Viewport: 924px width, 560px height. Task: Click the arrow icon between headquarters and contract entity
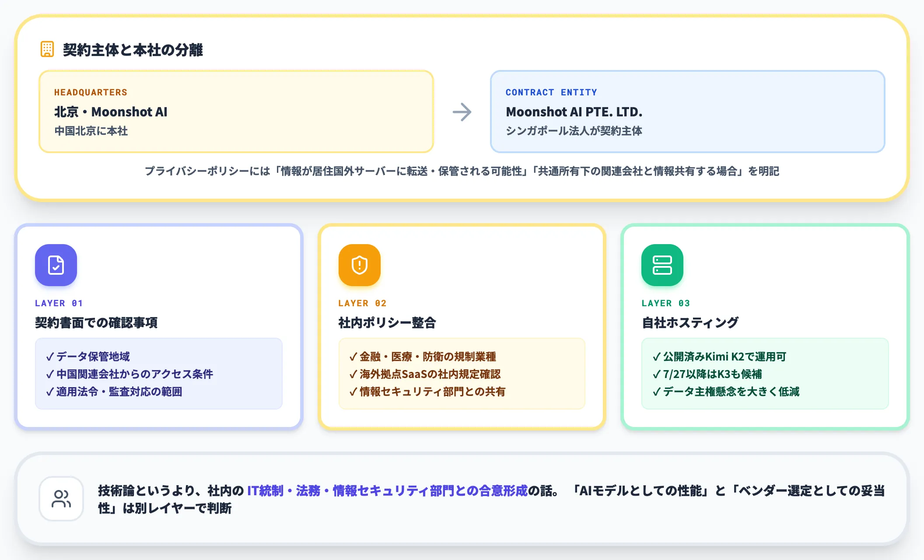pos(462,112)
